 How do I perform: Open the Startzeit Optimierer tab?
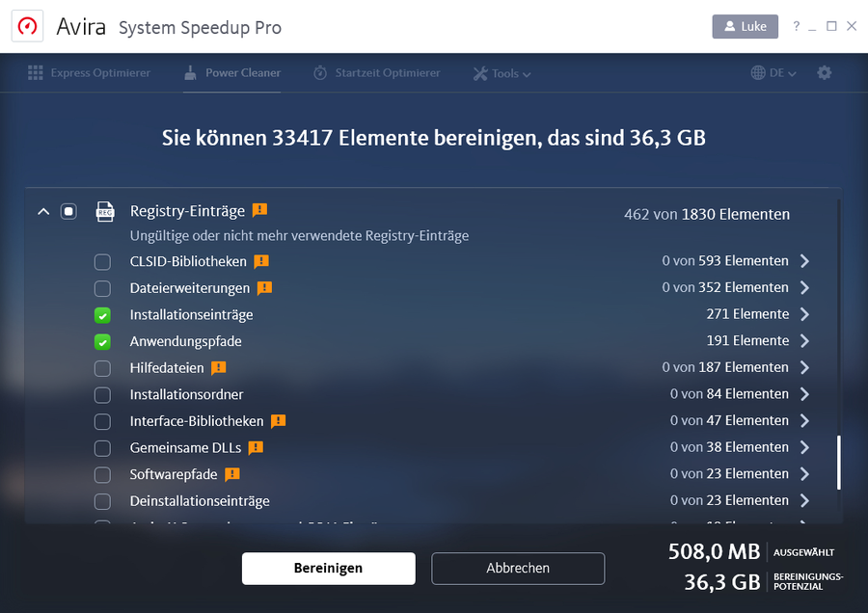376,72
